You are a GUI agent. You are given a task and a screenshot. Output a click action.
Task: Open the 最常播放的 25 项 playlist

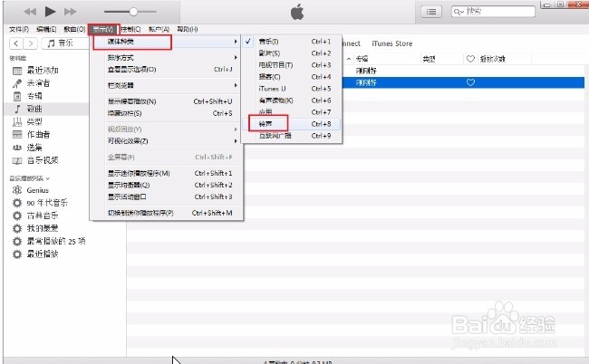56,241
